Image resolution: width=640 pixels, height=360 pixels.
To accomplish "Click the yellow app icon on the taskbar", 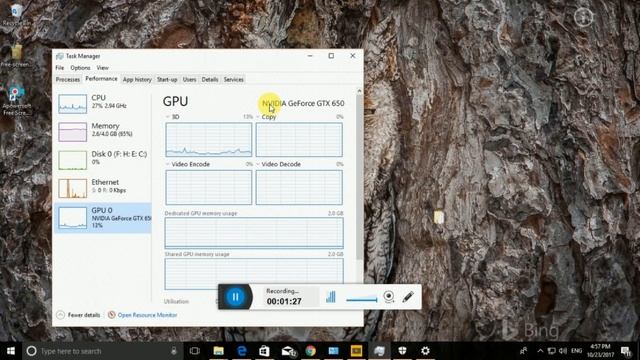I will coord(356,351).
